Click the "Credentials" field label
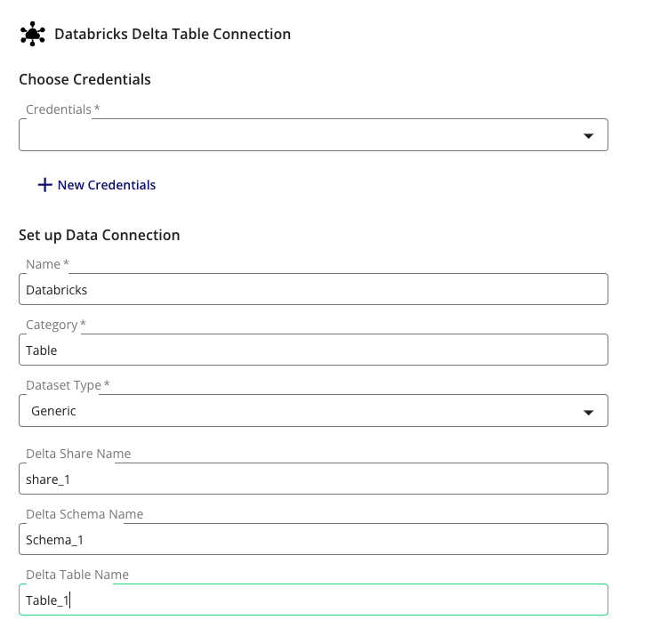The width and height of the screenshot is (652, 644). (x=59, y=109)
